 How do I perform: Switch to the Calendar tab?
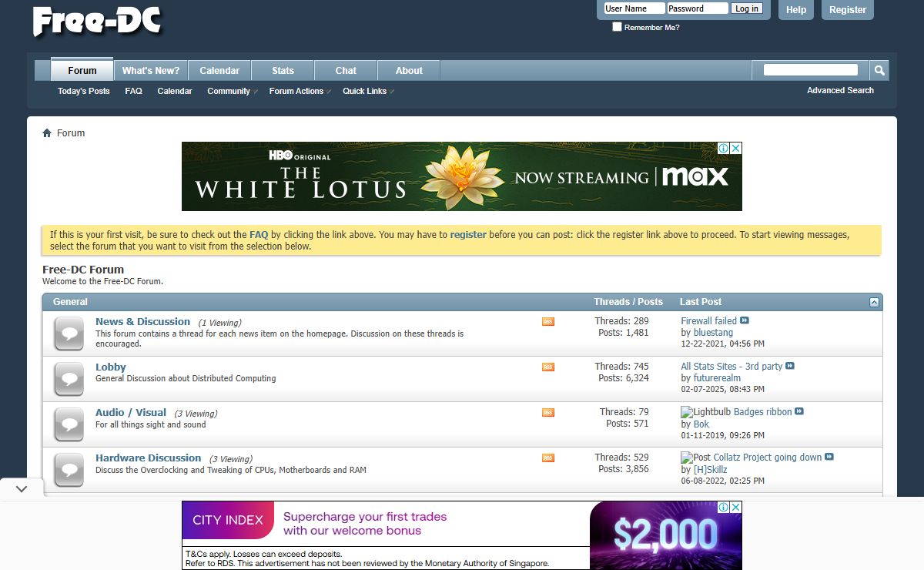[219, 70]
